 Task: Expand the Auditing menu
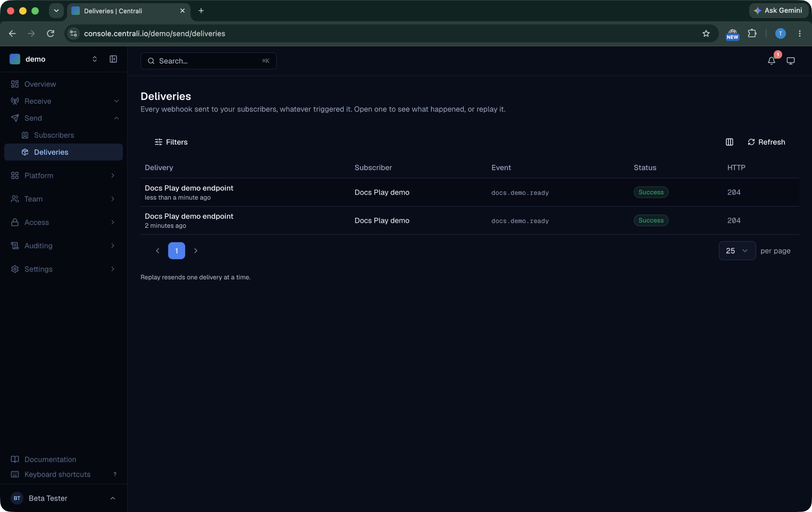click(x=63, y=246)
